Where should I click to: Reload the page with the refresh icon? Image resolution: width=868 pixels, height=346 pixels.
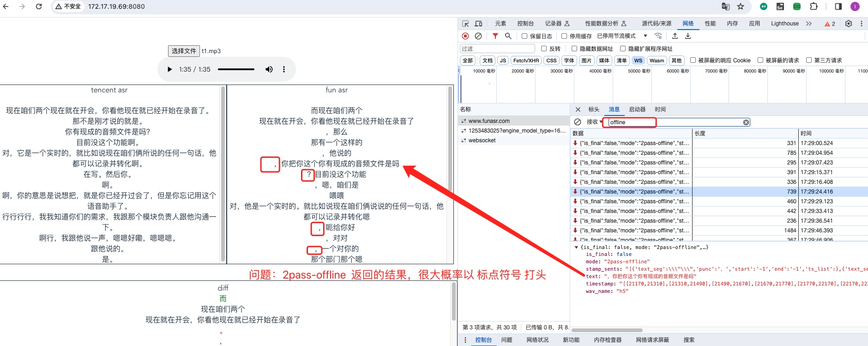pos(39,6)
